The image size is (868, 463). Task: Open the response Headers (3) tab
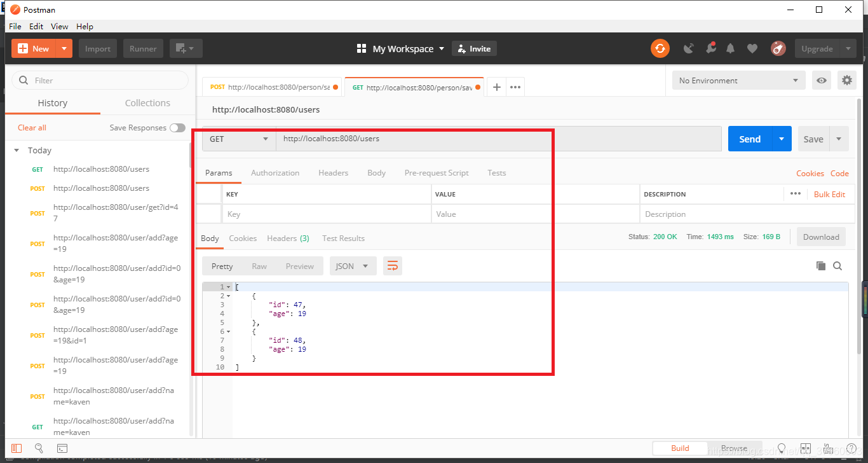click(288, 238)
